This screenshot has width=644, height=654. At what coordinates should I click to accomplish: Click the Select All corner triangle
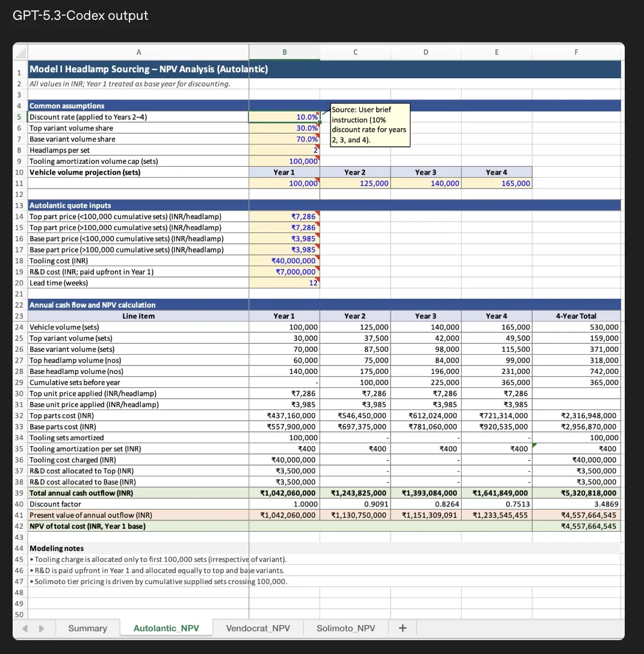pos(20,52)
